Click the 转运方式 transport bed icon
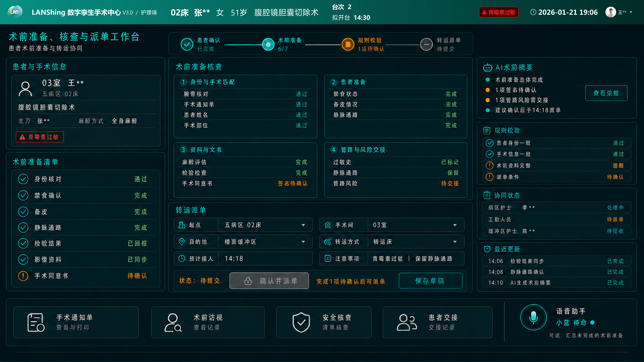The image size is (644, 362). (x=328, y=242)
